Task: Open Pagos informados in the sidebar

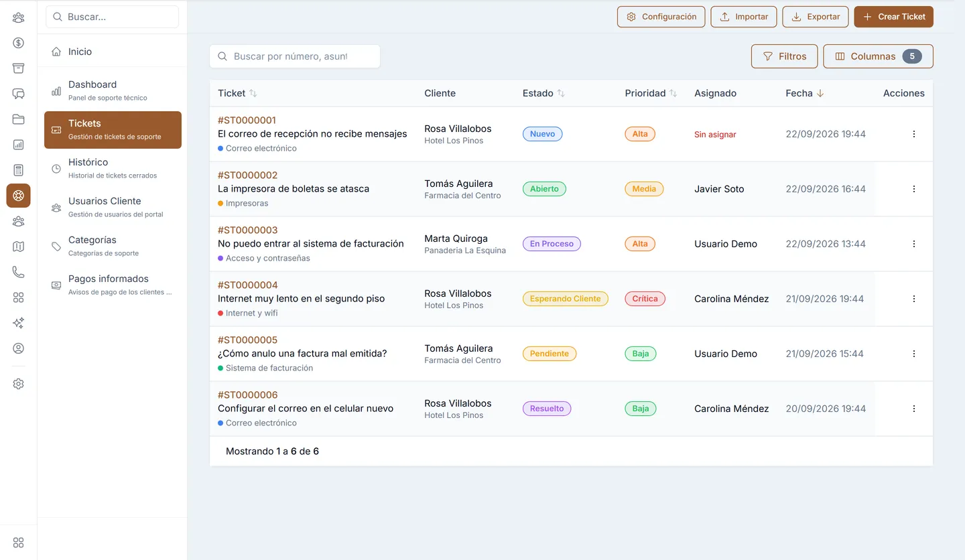Action: (113, 285)
